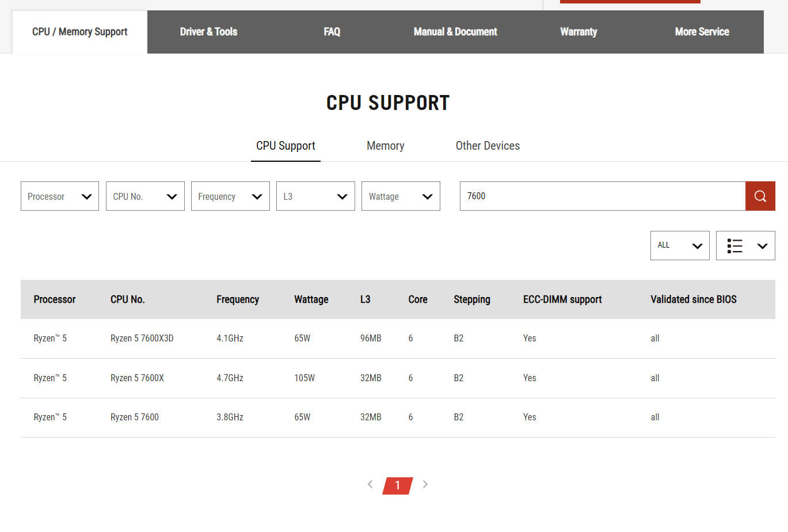Image resolution: width=788 pixels, height=532 pixels.
Task: Click 65W in the 3.8GHz row
Action: [x=302, y=417]
